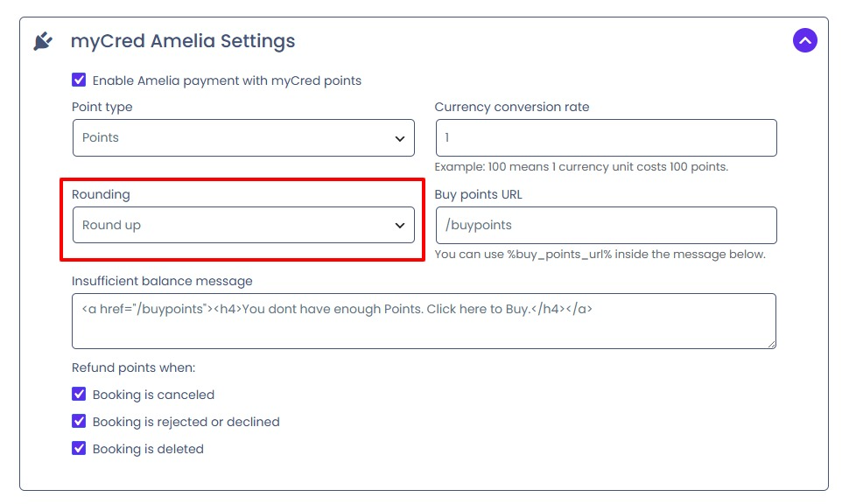
Task: Click the Booking is rejected or declined label
Action: point(186,422)
